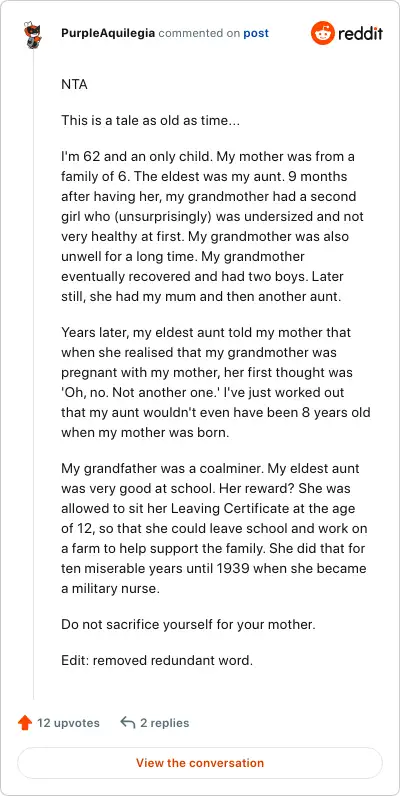
Task: Click the paragraph starting "My grandfather was a coalminer"
Action: coord(214,528)
